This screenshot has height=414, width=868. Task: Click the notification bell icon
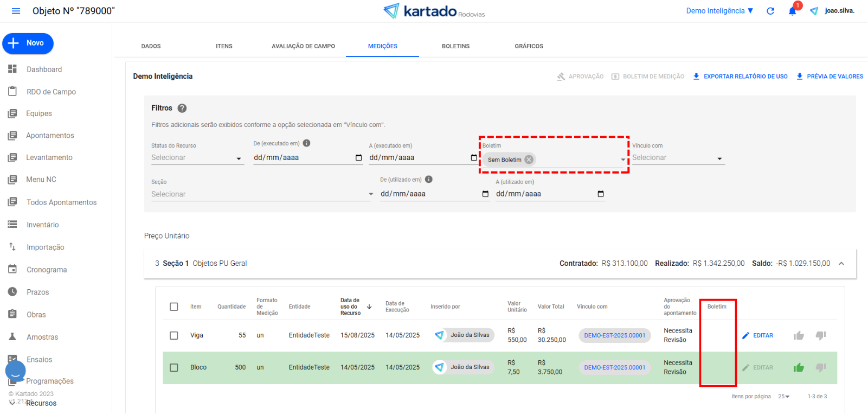click(792, 11)
